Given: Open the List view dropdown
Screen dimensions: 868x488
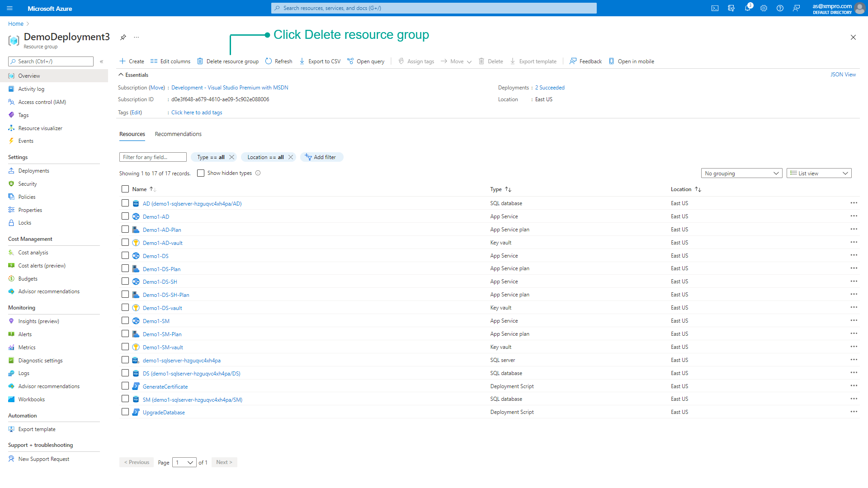Looking at the screenshot, I should 819,173.
